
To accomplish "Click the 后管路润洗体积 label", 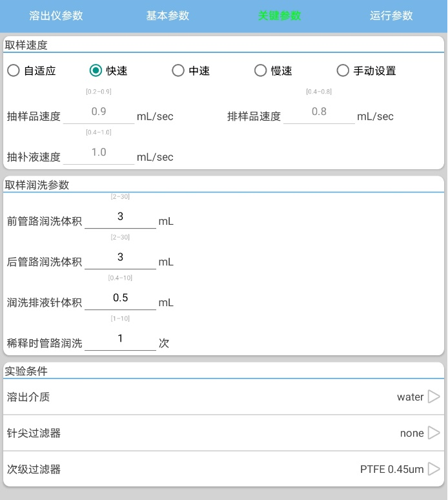I will pos(45,262).
